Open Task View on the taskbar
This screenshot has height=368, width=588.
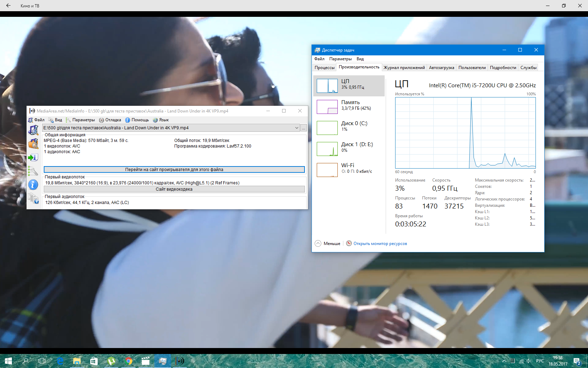(42, 361)
